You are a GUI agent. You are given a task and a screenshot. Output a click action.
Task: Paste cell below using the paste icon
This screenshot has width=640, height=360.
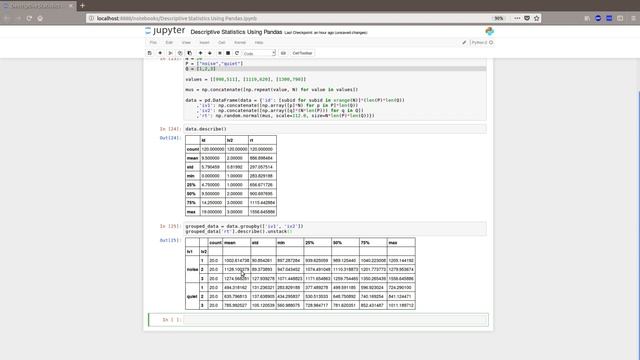[x=189, y=53]
